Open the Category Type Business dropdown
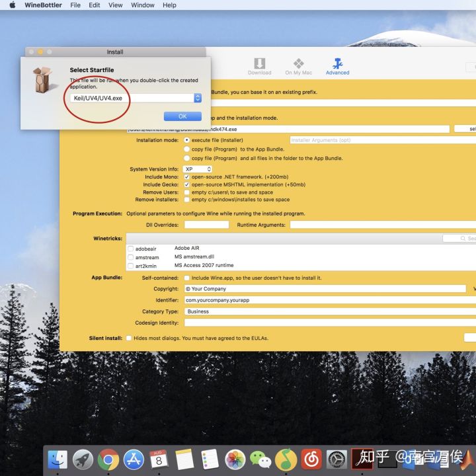The image size is (476, 476). [330, 311]
